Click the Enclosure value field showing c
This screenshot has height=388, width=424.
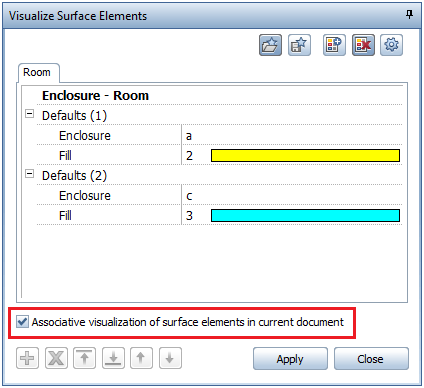(x=292, y=196)
